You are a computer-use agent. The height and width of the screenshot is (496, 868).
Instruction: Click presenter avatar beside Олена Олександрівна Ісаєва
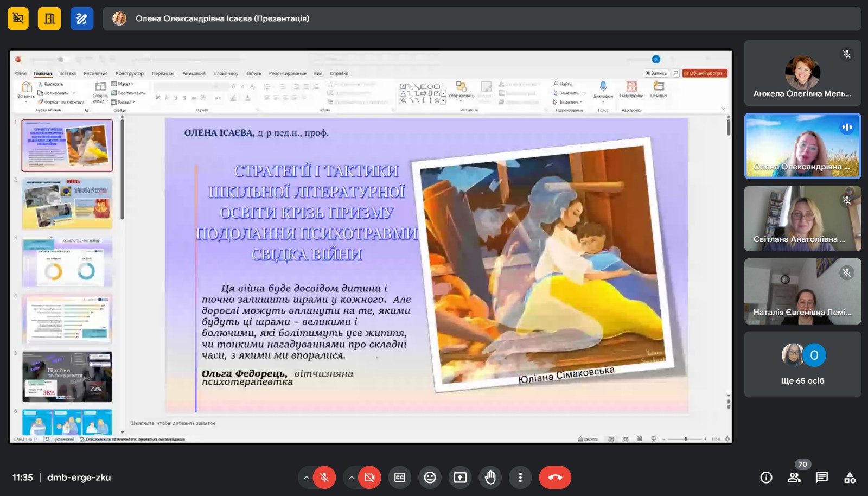pyautogui.click(x=119, y=18)
